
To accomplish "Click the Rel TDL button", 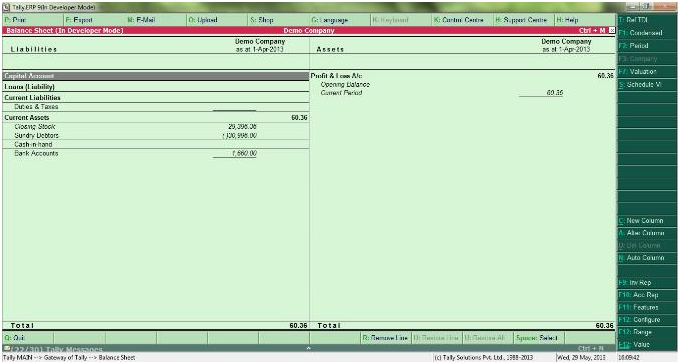I will coord(647,20).
